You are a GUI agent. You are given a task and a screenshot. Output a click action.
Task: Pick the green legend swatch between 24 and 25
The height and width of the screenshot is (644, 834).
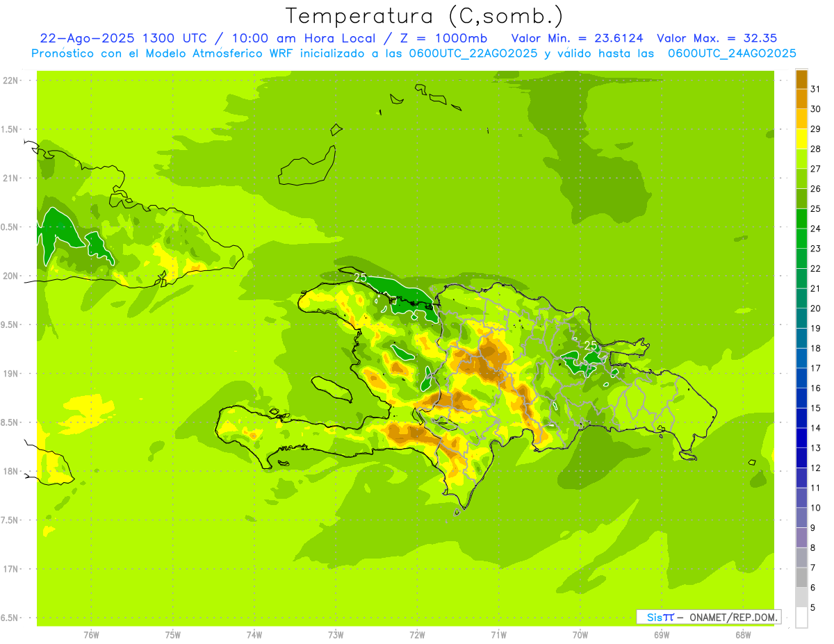(801, 218)
